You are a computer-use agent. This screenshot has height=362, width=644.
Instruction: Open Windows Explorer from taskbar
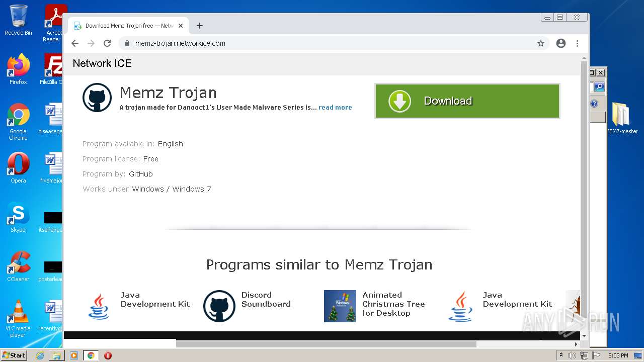(57, 355)
